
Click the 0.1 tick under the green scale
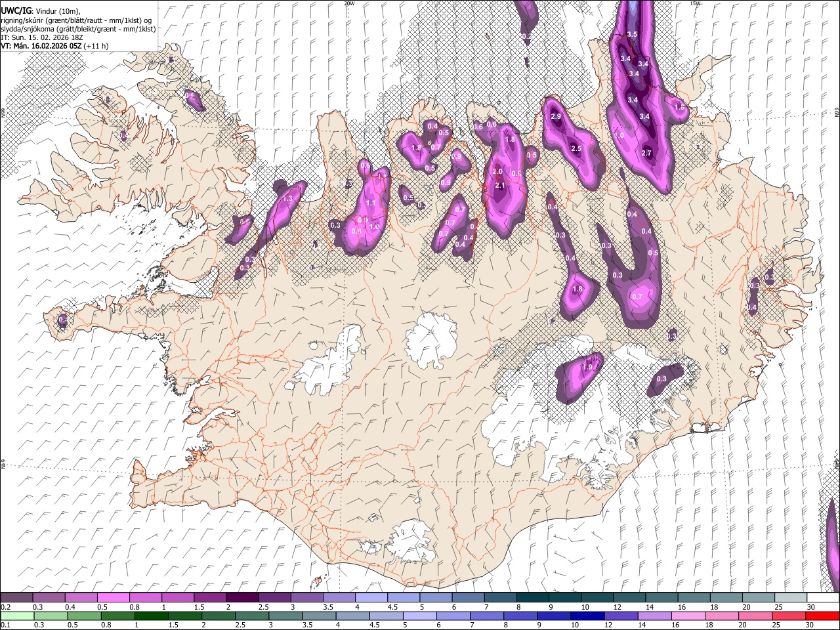(x=5, y=625)
